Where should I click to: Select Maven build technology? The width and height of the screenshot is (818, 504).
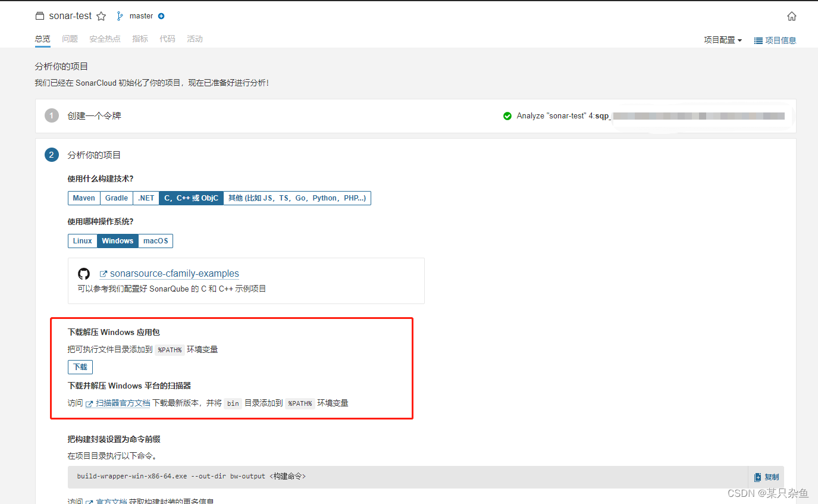(84, 198)
